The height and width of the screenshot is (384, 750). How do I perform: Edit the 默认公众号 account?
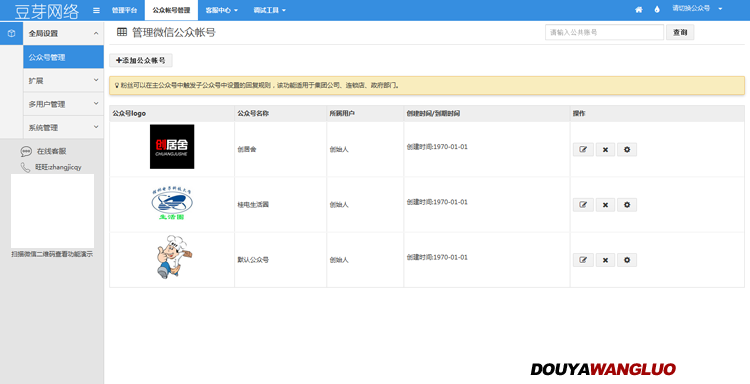[x=583, y=260]
